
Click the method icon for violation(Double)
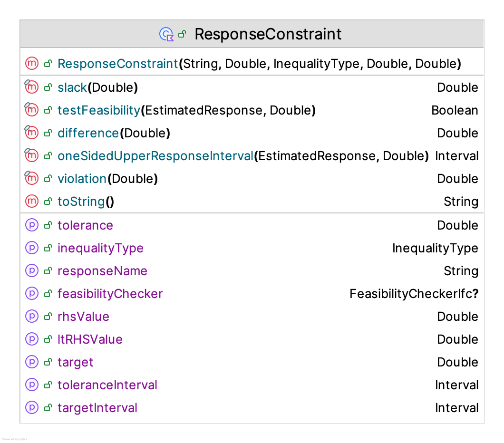pos(32,178)
